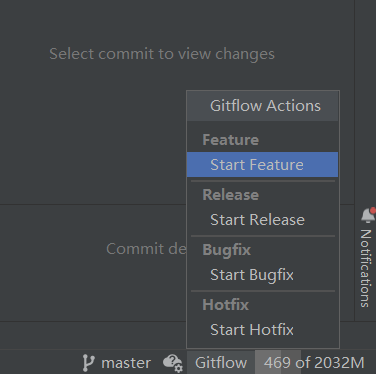Click the cloud question mark status icon
376x374 pixels.
pyautogui.click(x=172, y=363)
